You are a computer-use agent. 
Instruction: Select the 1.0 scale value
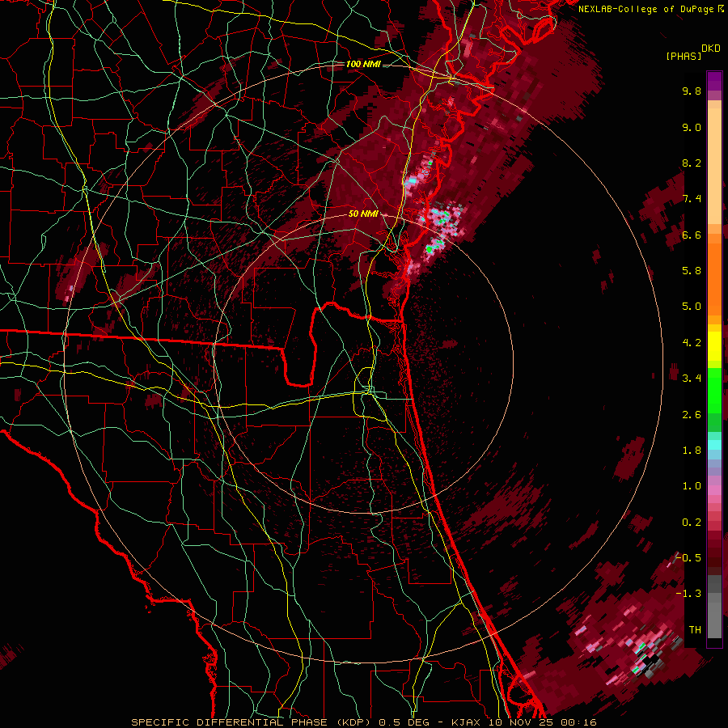[x=692, y=486]
